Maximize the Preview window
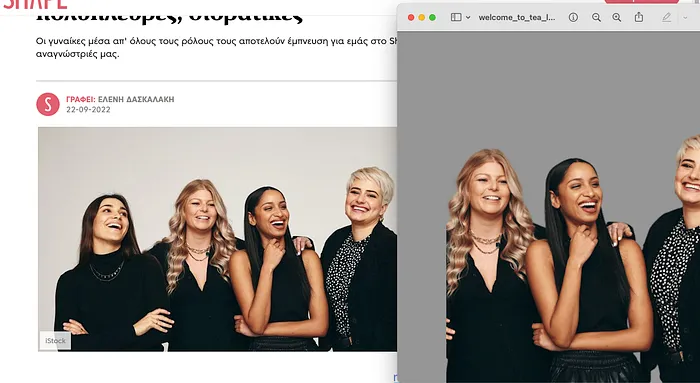Screen dimensions: 700x383 (x=432, y=17)
